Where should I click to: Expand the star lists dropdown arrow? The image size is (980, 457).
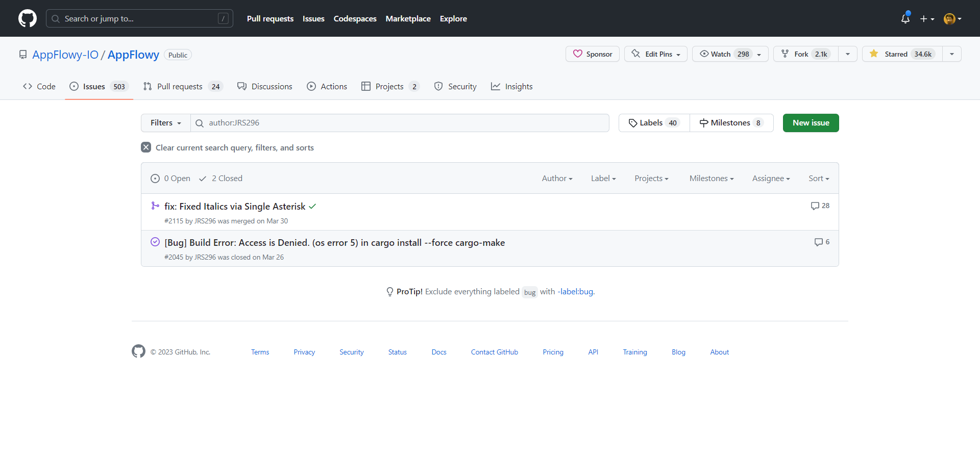(952, 54)
